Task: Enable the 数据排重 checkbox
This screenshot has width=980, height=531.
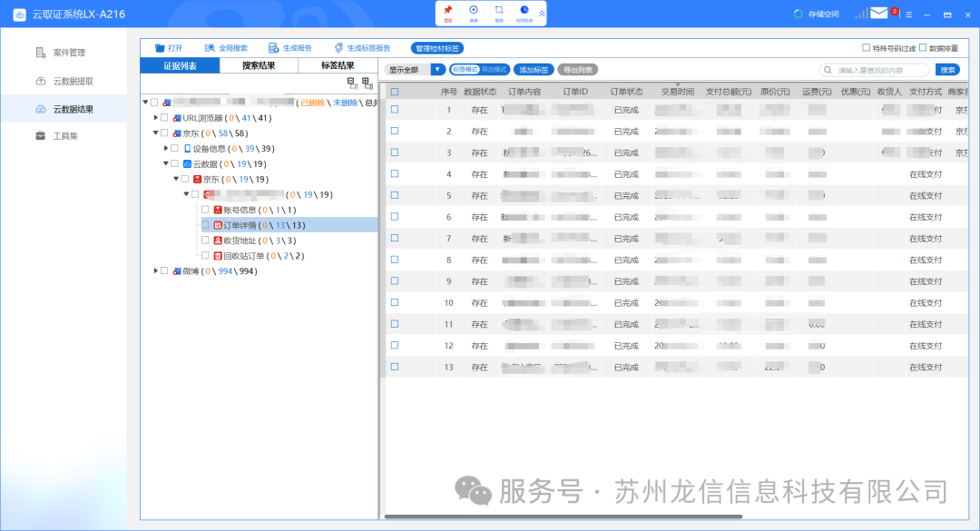Action: coord(923,48)
